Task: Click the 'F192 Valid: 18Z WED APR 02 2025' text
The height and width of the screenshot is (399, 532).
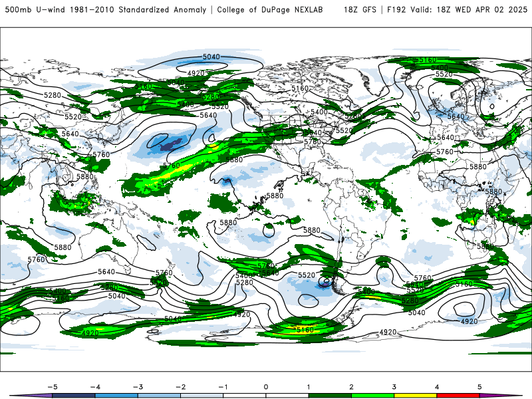Action: click(458, 9)
